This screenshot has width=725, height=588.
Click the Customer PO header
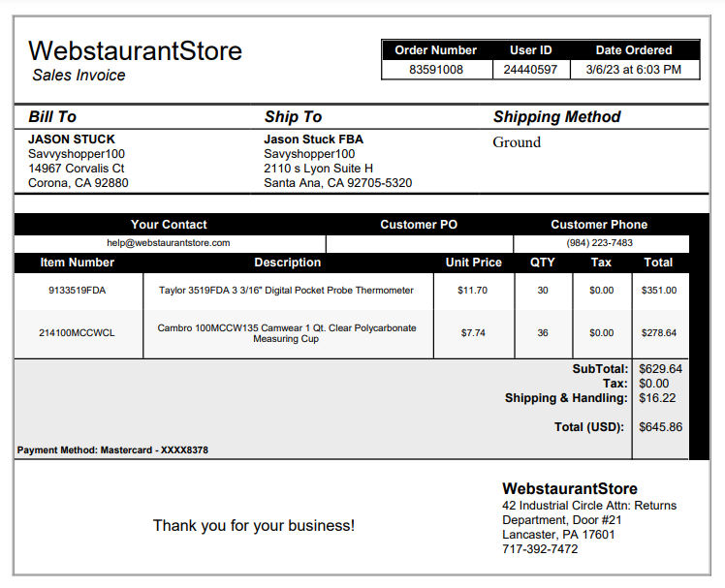[x=419, y=225]
